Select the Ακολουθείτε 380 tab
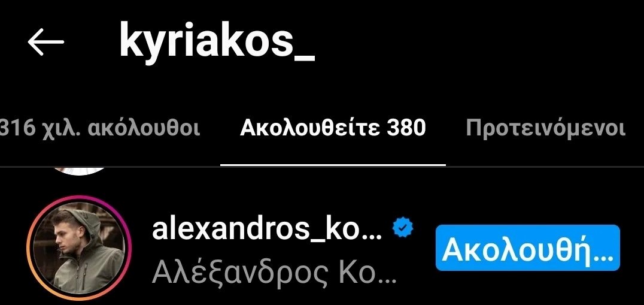This screenshot has width=644, height=305. (x=333, y=128)
